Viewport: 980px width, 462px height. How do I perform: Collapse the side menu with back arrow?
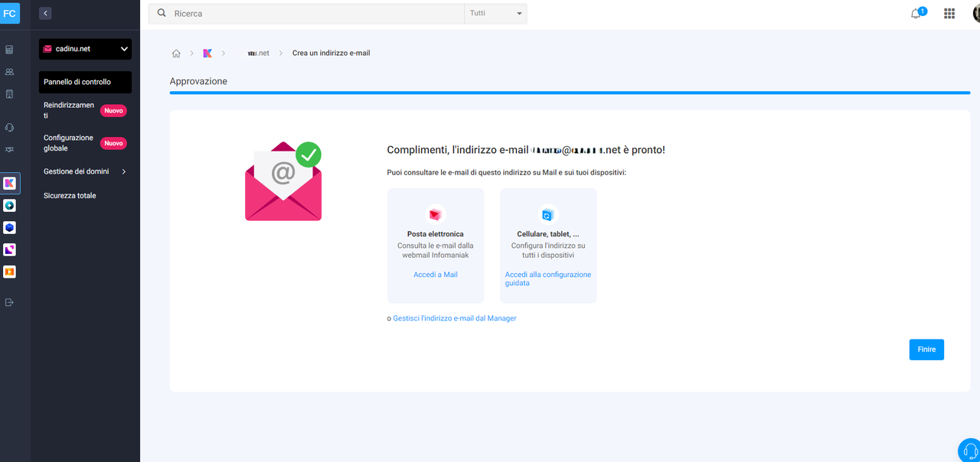(45, 13)
